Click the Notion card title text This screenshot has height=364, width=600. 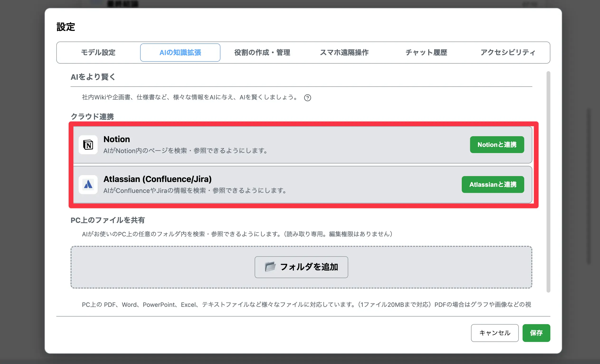tap(117, 139)
